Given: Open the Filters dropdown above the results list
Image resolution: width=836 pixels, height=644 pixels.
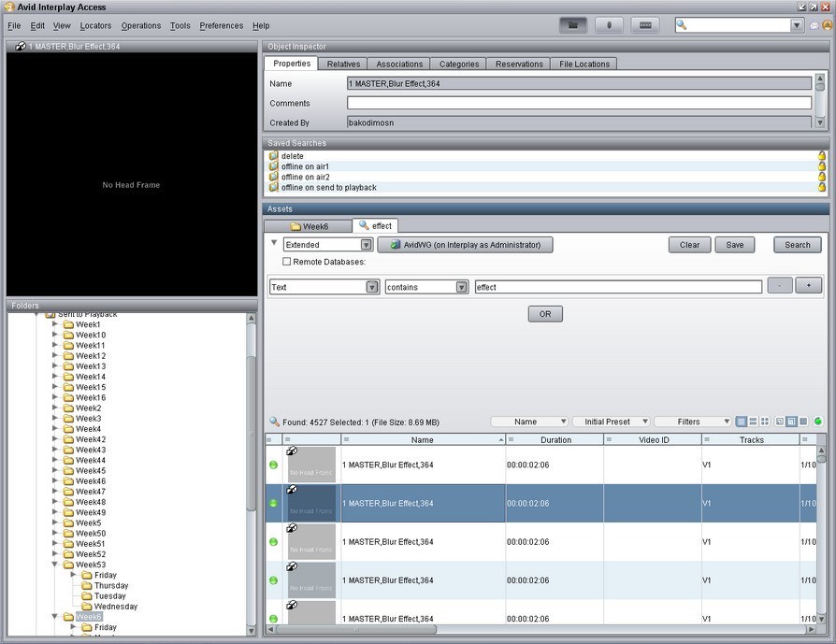Looking at the screenshot, I should 692,421.
